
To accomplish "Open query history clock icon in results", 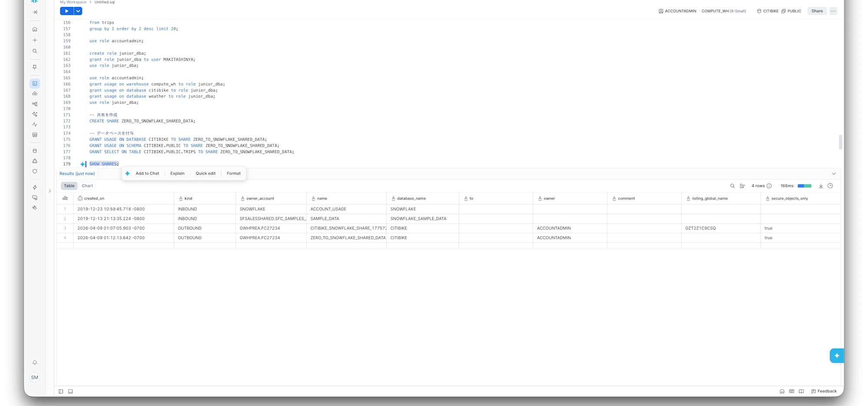I will (x=830, y=186).
